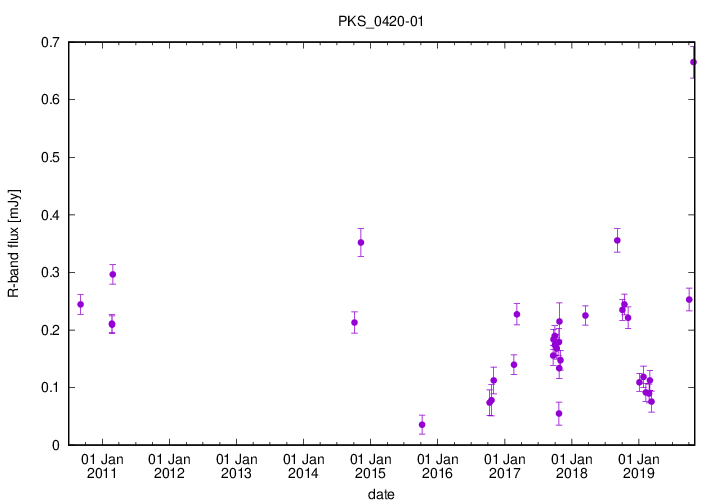The height and width of the screenshot is (504, 720).
Task: Select the 0.36 mJy data point in late 2018
Action: click(617, 240)
